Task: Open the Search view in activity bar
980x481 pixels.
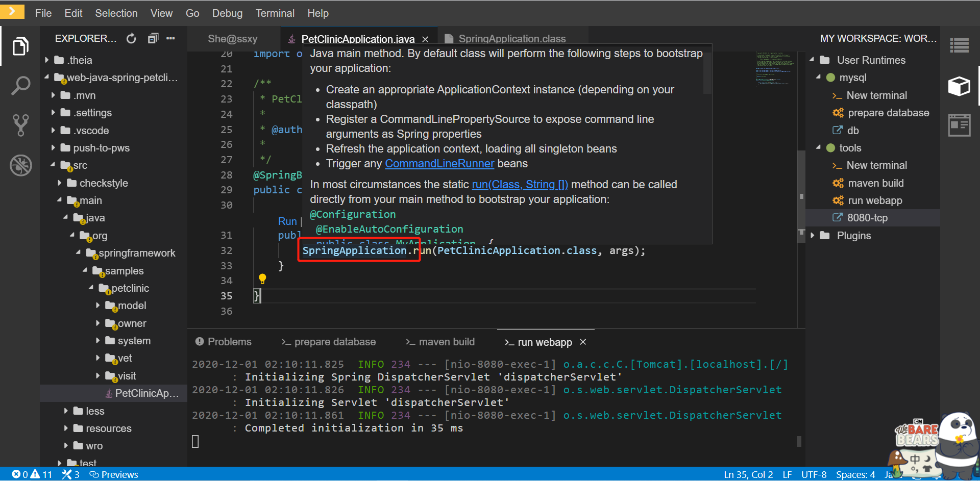Action: point(20,86)
